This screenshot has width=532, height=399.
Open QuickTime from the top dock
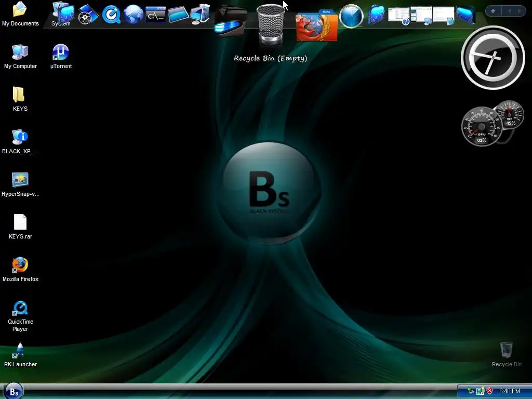tap(111, 15)
